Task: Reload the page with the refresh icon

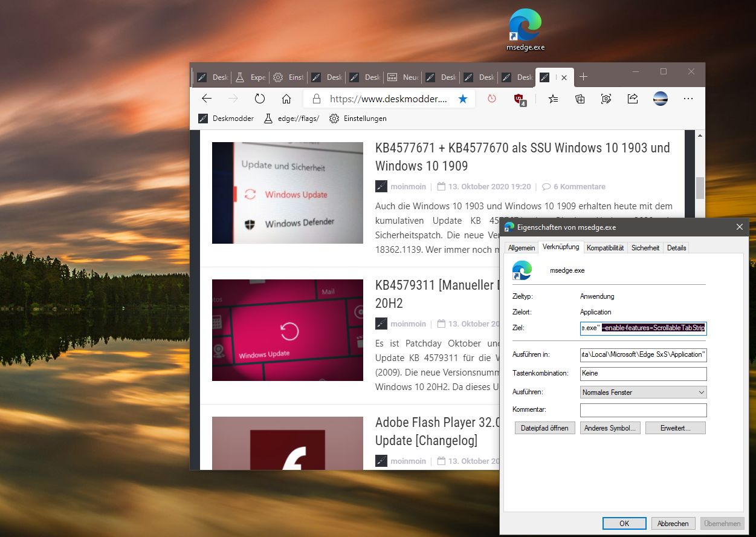Action: (260, 99)
